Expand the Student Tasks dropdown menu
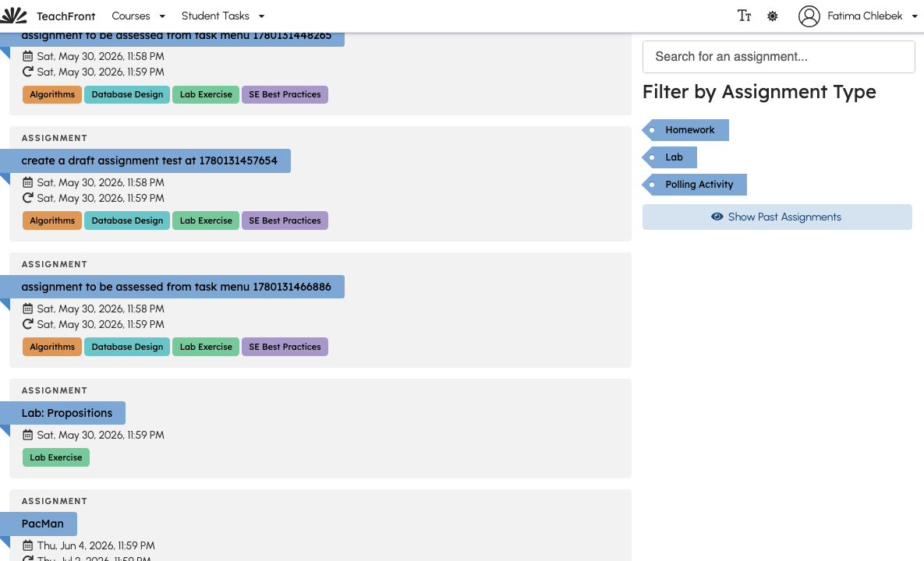Viewport: 924px width, 561px height. [x=223, y=16]
